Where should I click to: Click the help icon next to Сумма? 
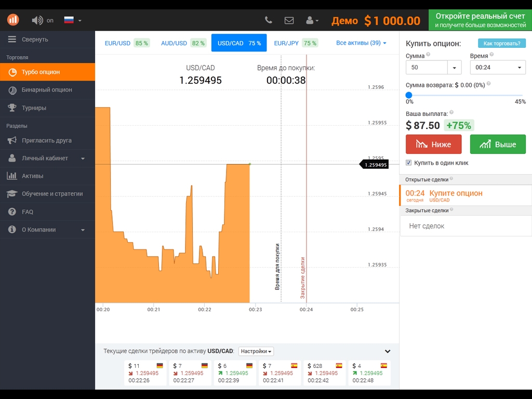coord(428,55)
